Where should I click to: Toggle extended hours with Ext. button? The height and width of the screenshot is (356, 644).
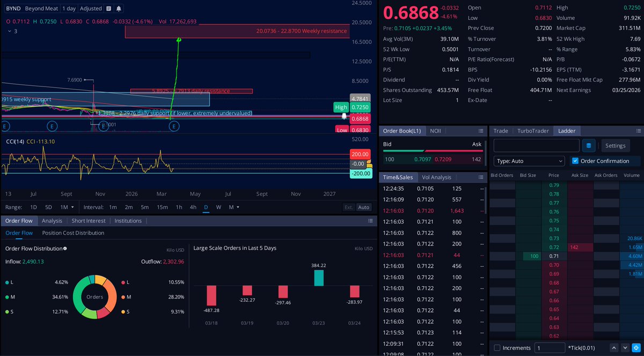349,207
